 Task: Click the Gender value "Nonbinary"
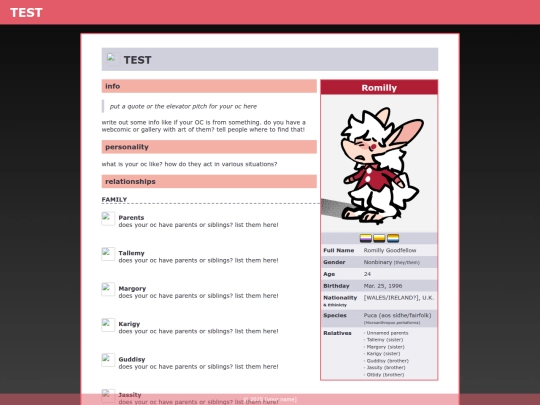coord(378,262)
